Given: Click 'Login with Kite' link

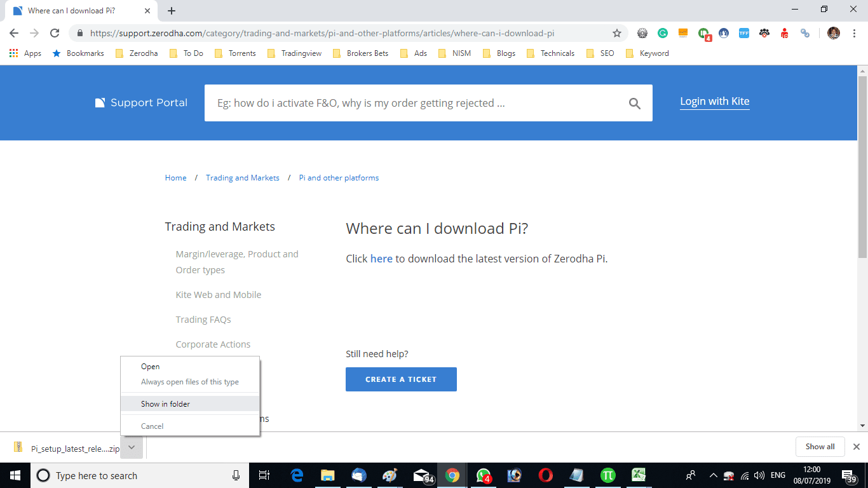Looking at the screenshot, I should [715, 101].
